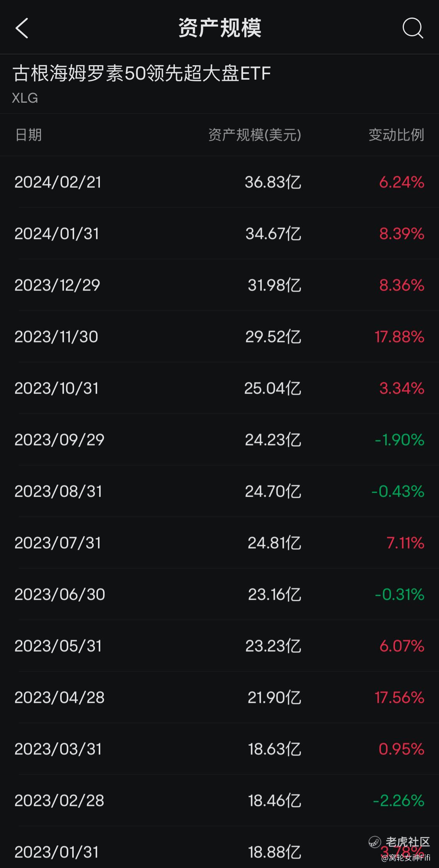Tap the 17.88% change value
Image resolution: width=439 pixels, height=868 pixels.
click(x=400, y=337)
